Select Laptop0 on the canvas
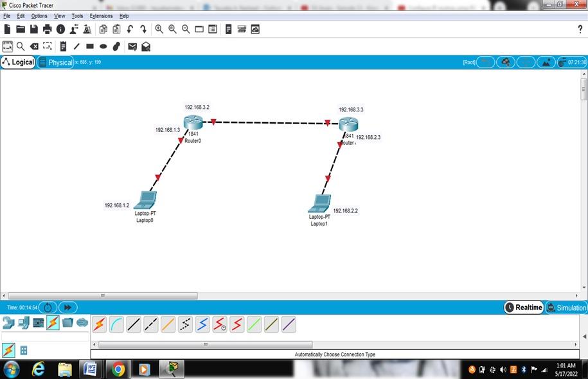 click(145, 200)
